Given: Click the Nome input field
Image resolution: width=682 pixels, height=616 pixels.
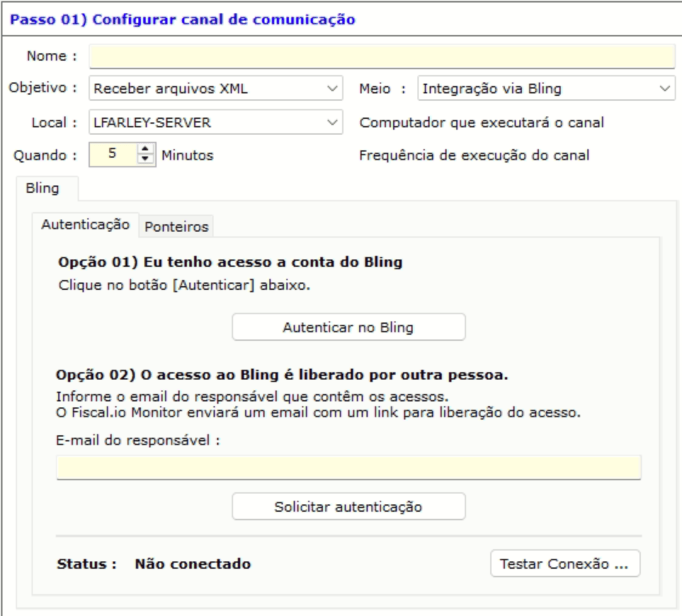Looking at the screenshot, I should (382, 56).
